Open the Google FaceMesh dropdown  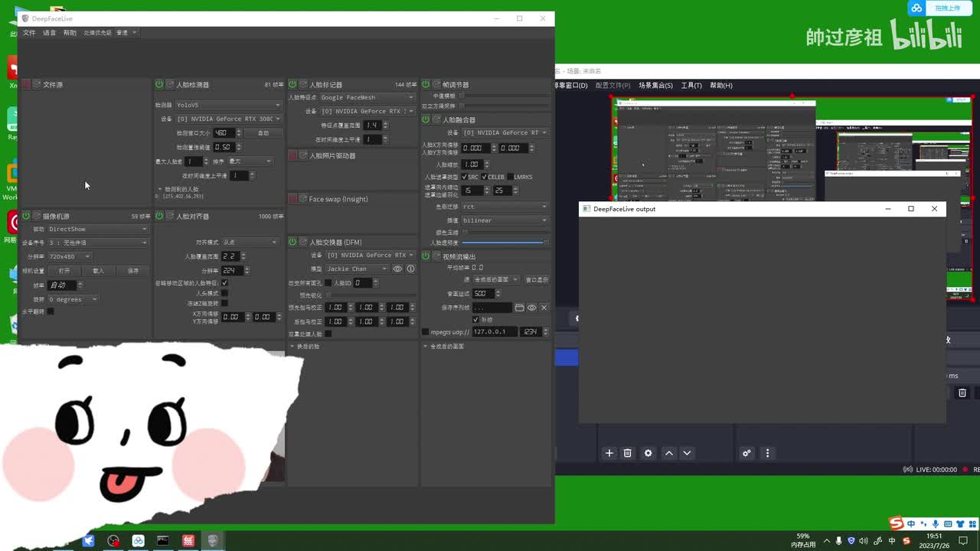(367, 97)
